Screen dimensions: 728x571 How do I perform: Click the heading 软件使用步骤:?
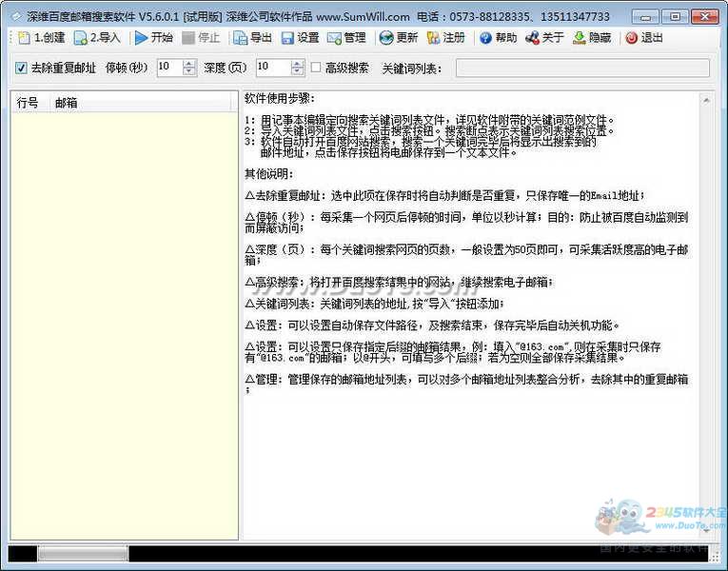tap(280, 98)
